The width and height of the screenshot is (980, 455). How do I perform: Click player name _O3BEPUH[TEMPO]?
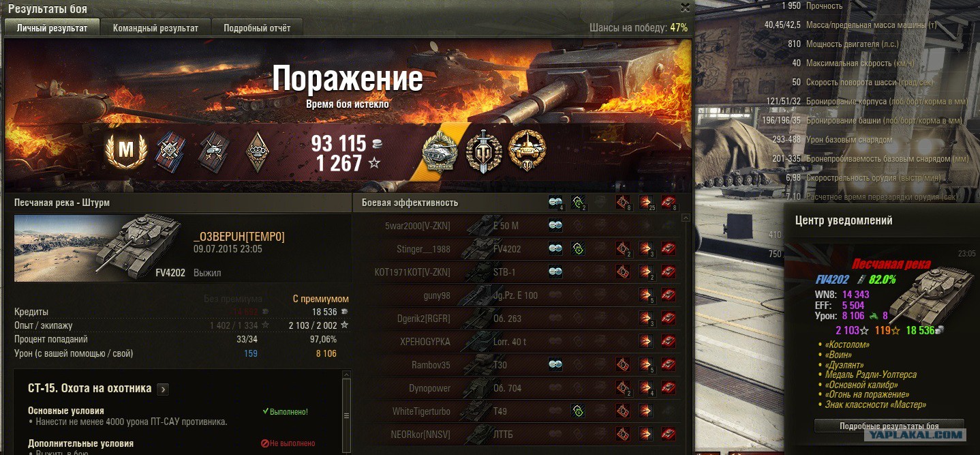[239, 237]
